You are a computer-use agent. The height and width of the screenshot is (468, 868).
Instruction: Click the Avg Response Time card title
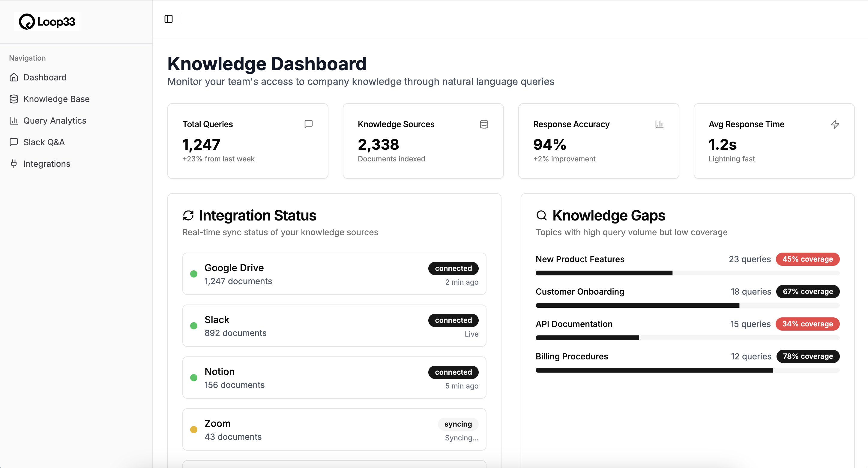point(746,124)
